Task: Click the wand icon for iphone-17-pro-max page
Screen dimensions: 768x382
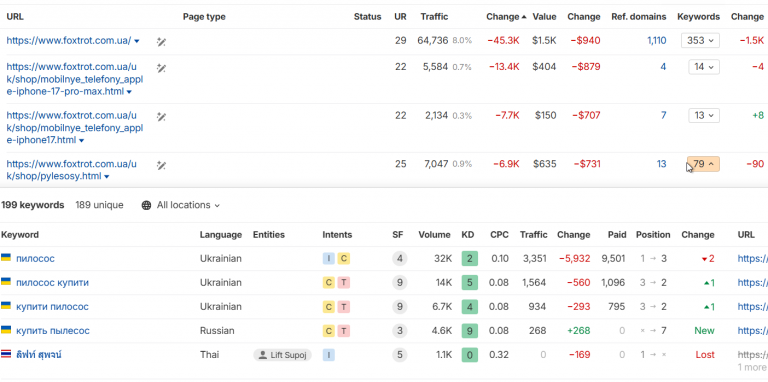Action: (x=161, y=68)
